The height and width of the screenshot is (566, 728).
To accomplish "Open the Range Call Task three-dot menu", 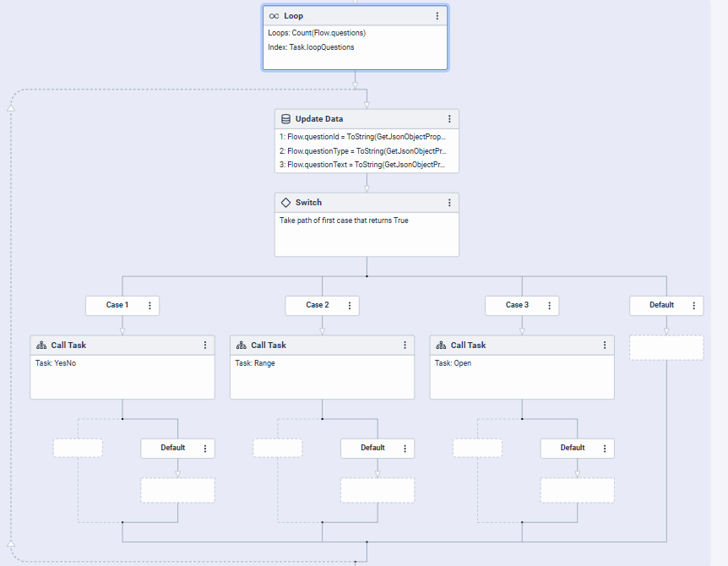I will point(405,346).
